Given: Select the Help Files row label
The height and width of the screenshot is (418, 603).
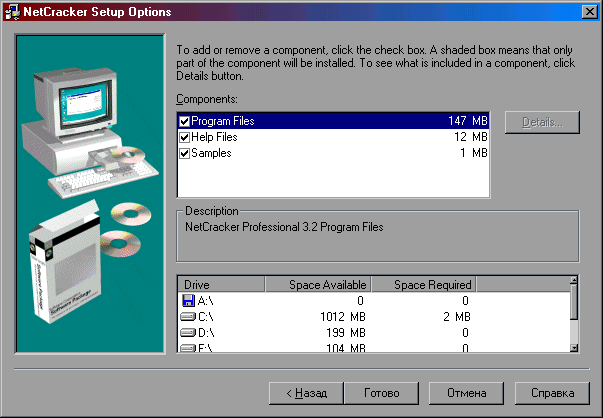Looking at the screenshot, I should point(214,137).
